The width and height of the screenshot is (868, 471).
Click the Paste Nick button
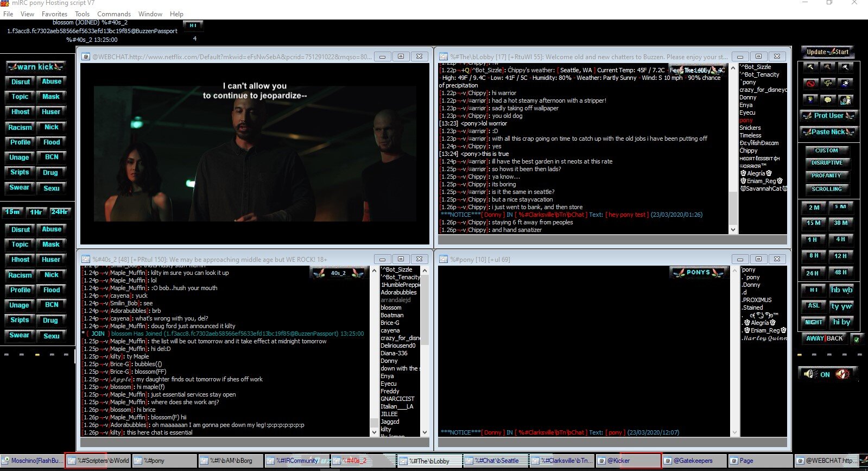coord(827,132)
